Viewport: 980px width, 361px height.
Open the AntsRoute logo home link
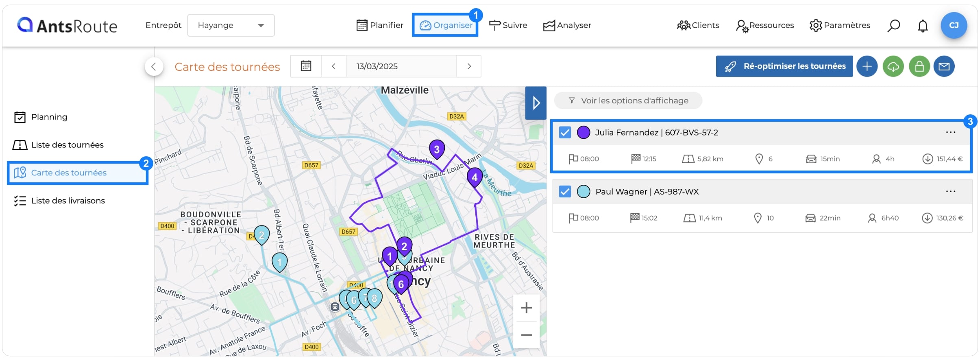coord(67,25)
